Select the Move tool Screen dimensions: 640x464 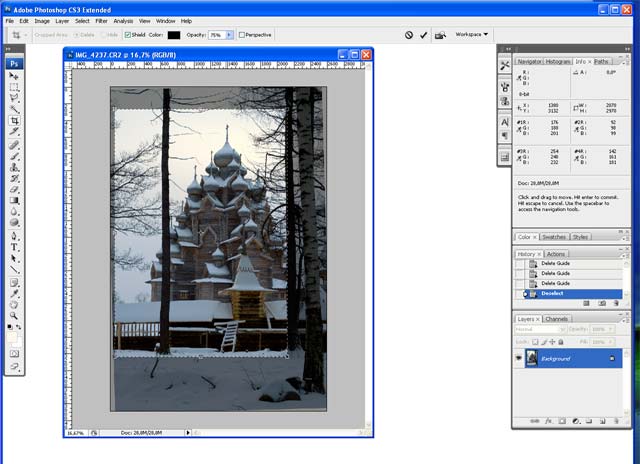pos(15,76)
